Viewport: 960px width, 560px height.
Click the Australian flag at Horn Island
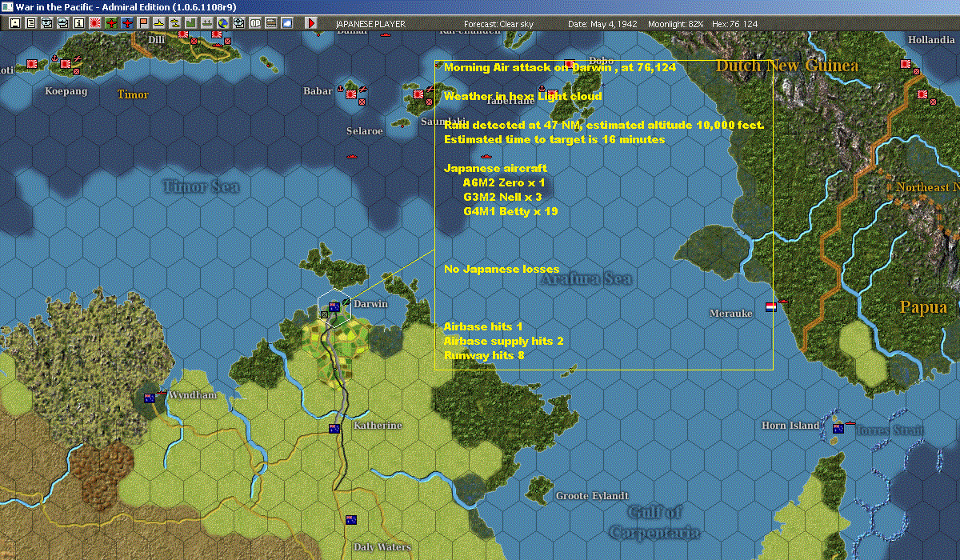point(838,428)
